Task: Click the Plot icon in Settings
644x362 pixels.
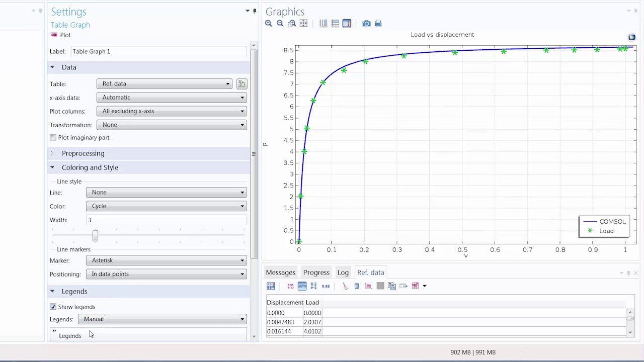Action: (54, 35)
